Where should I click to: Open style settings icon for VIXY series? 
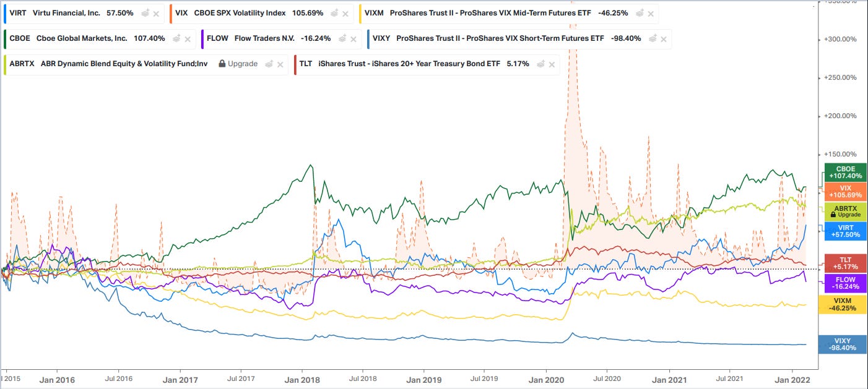pyautogui.click(x=653, y=38)
